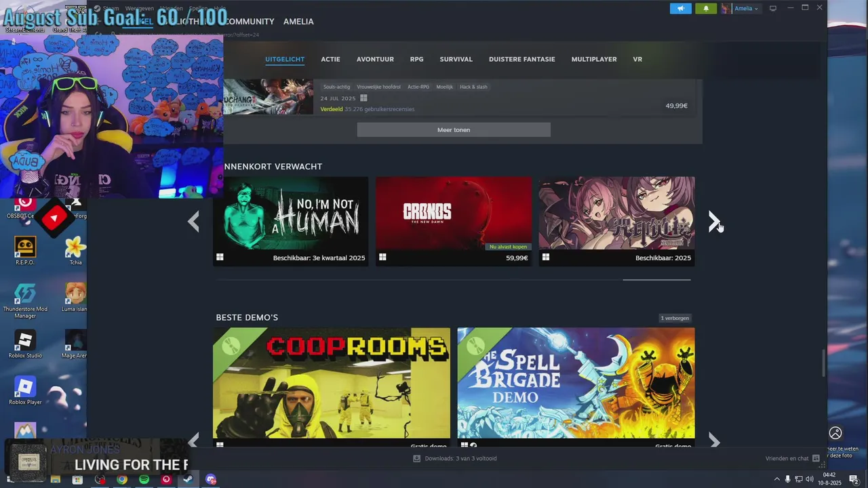Select the UITGELICHT tab

pos(285,59)
